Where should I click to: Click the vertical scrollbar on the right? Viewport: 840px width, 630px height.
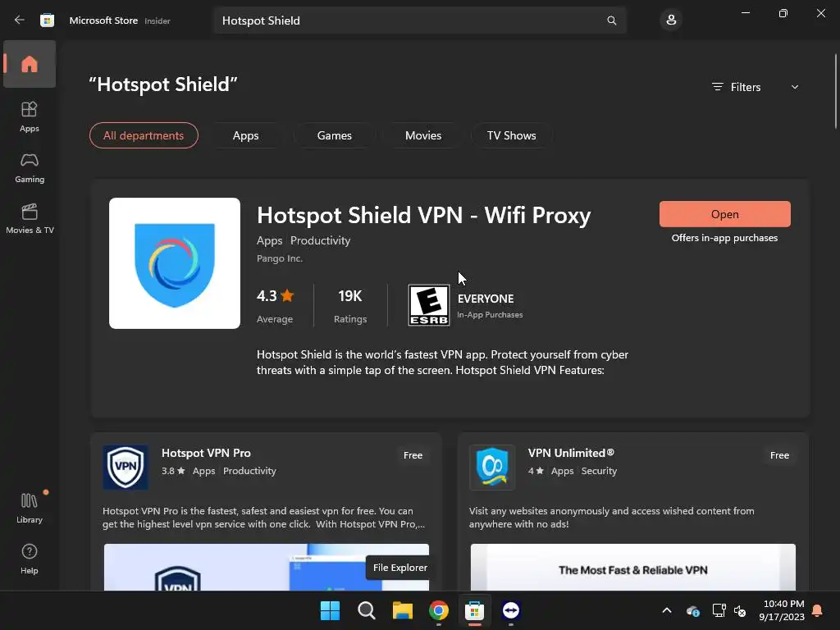835,91
